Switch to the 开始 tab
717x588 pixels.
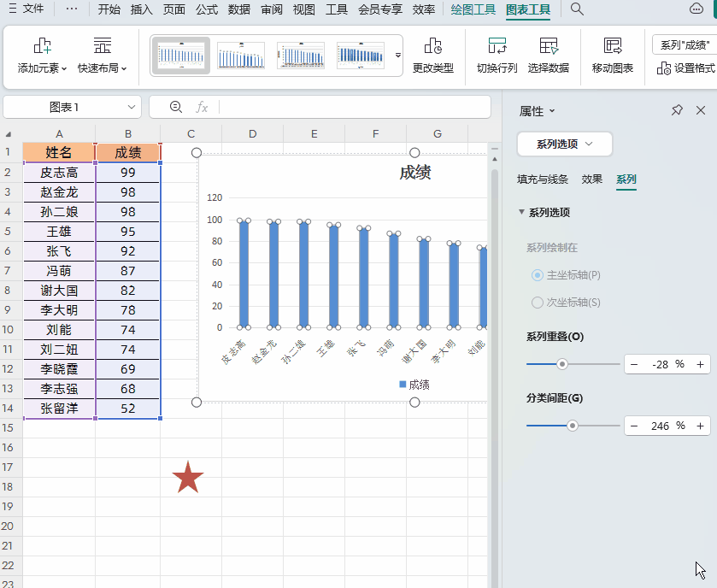pos(109,9)
